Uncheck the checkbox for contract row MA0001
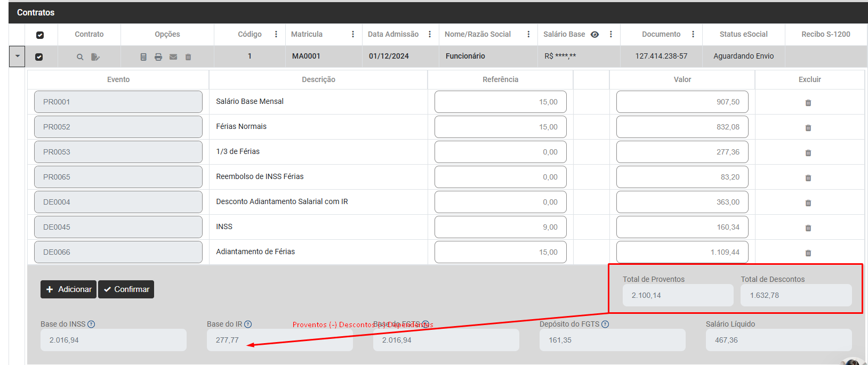This screenshot has width=868, height=365. coord(39,57)
